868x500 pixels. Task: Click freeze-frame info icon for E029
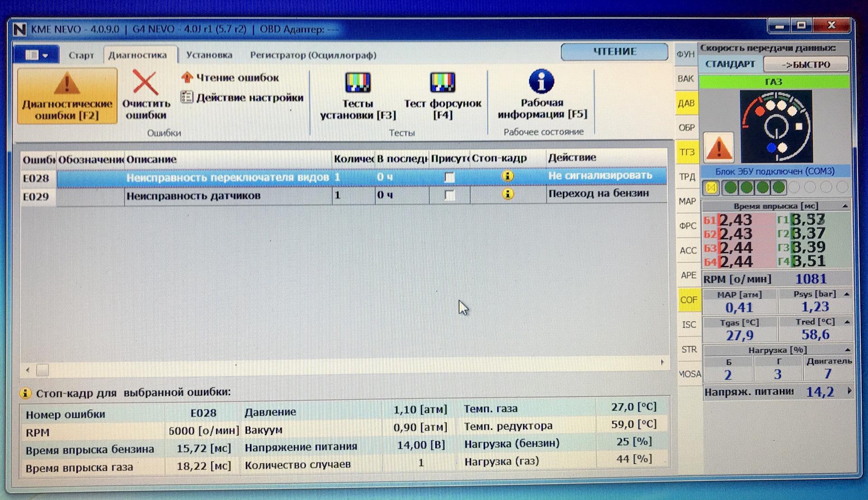click(x=508, y=194)
